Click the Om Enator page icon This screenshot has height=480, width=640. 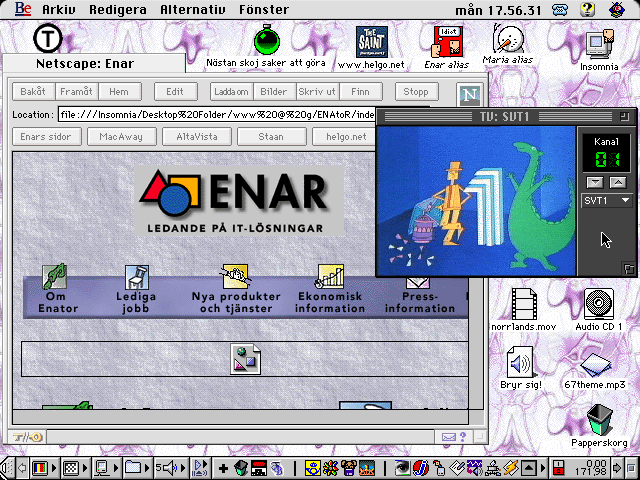coord(55,277)
